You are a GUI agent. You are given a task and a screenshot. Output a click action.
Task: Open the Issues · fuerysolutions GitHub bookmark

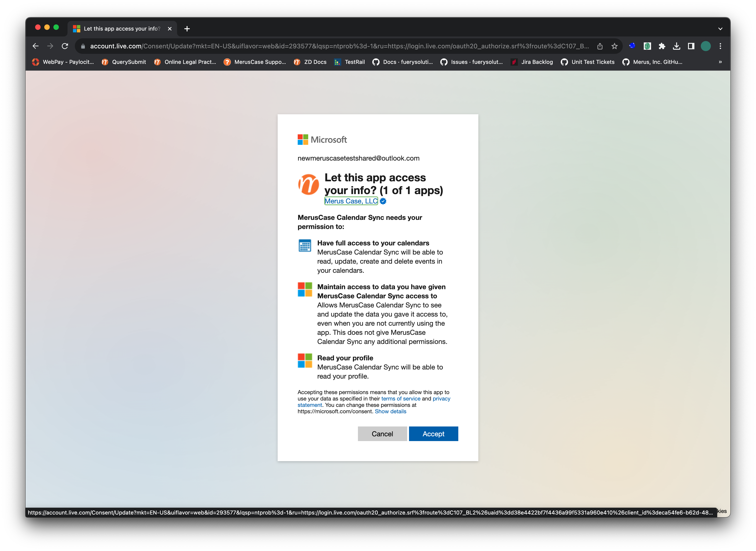pos(471,62)
